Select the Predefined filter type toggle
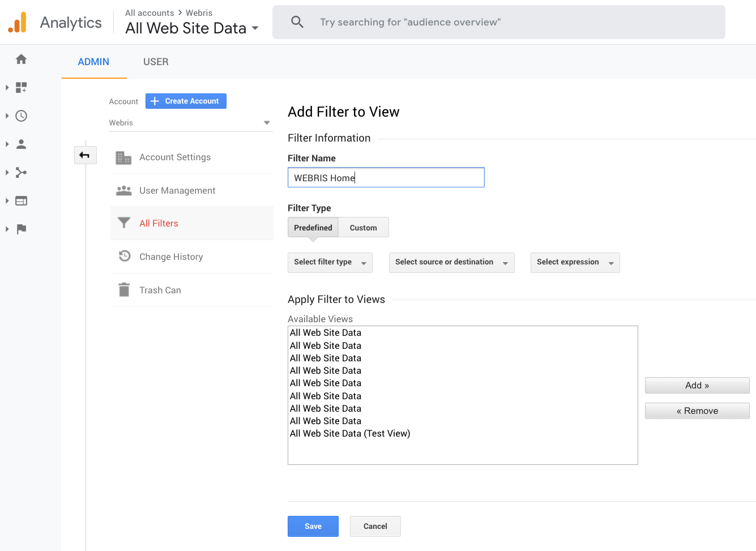Viewport: 756px width, 551px height. tap(313, 228)
